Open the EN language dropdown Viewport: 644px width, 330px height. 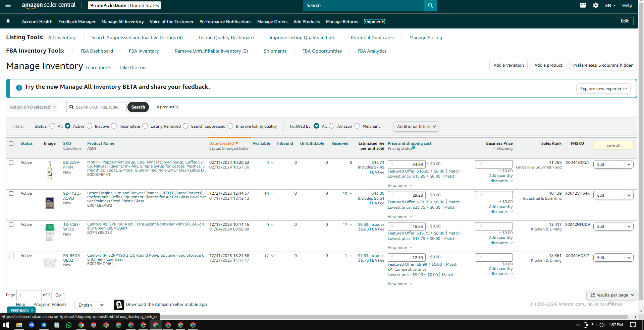[610, 5]
